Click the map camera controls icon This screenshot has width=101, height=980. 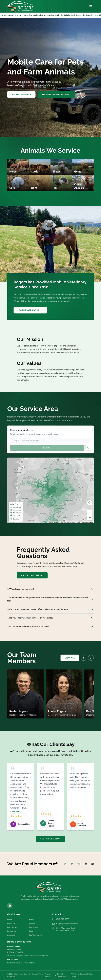89,503
